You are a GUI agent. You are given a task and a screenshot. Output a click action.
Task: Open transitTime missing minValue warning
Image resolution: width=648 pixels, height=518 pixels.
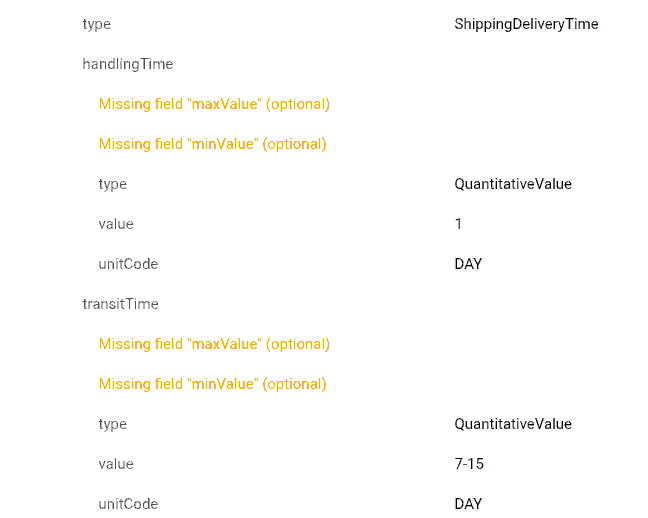tap(212, 384)
